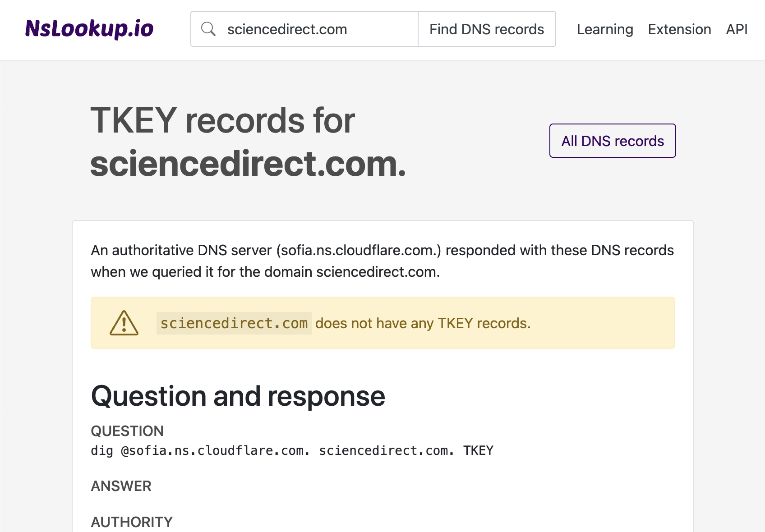
Task: Click the ANSWER section label
Action: pos(121,486)
